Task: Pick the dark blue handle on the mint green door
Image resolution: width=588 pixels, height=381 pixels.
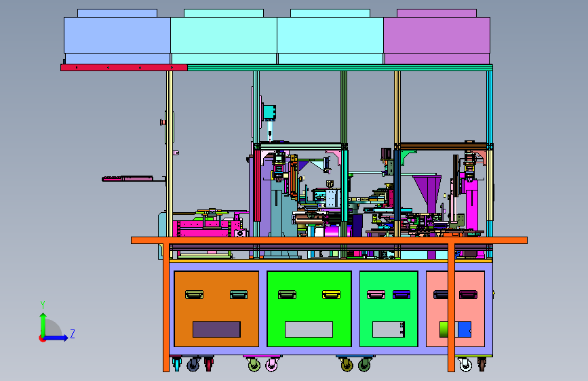Action: click(x=401, y=295)
